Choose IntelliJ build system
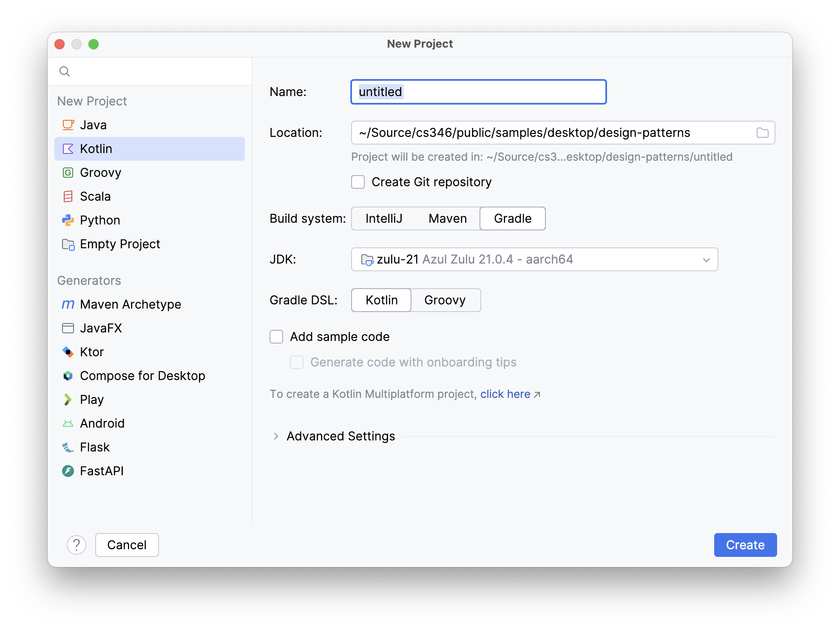 384,219
